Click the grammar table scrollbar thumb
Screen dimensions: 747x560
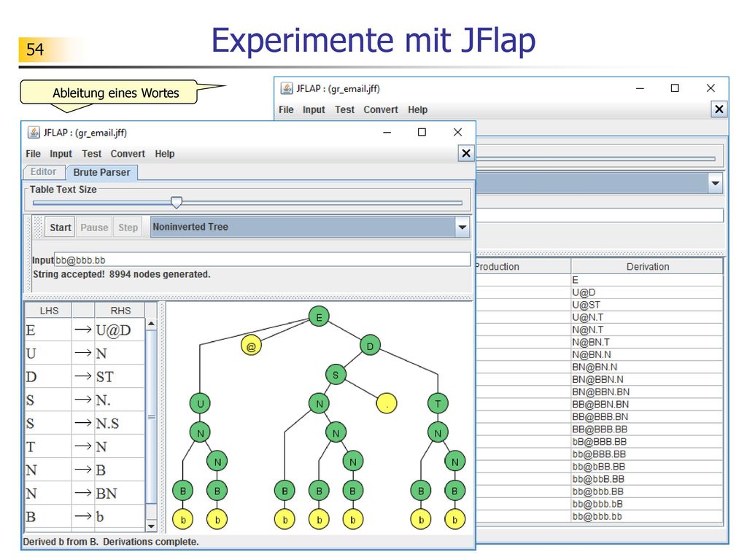tap(151, 416)
